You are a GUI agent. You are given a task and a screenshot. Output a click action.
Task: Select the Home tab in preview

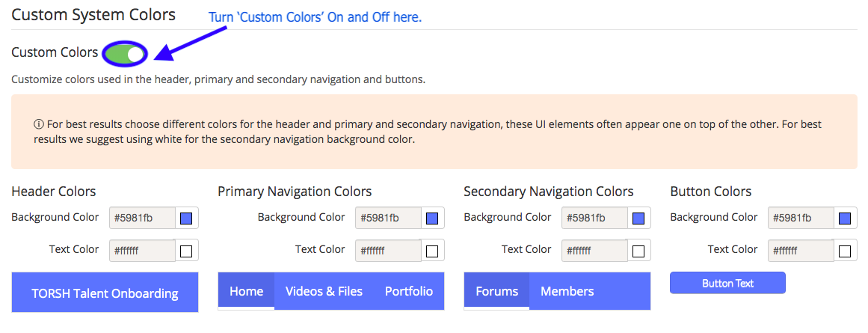click(246, 291)
